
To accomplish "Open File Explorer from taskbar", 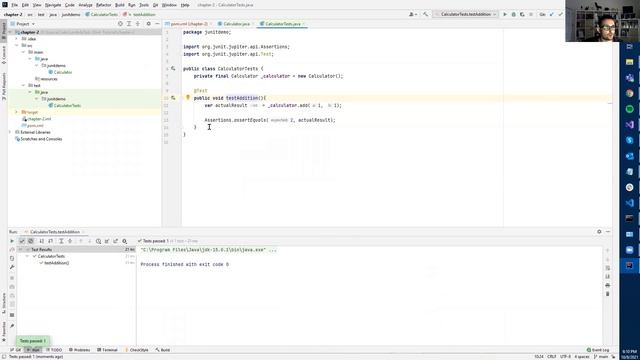I will tap(629, 62).
